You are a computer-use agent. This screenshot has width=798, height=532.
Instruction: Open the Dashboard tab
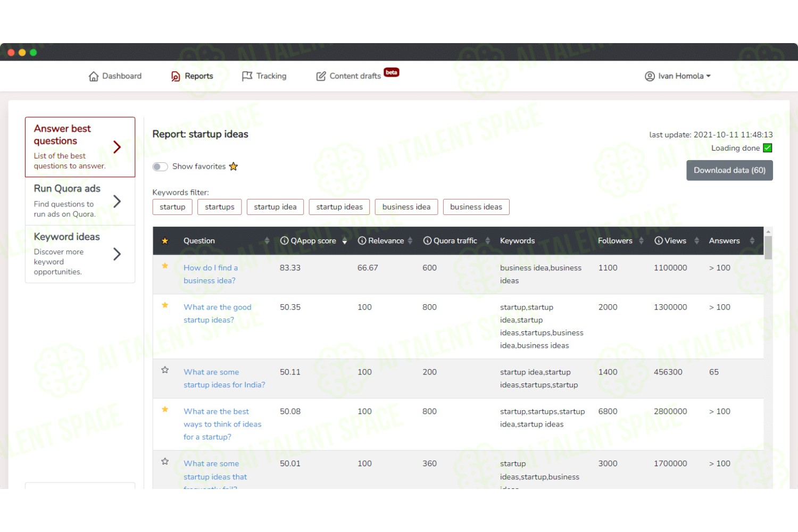(x=115, y=76)
